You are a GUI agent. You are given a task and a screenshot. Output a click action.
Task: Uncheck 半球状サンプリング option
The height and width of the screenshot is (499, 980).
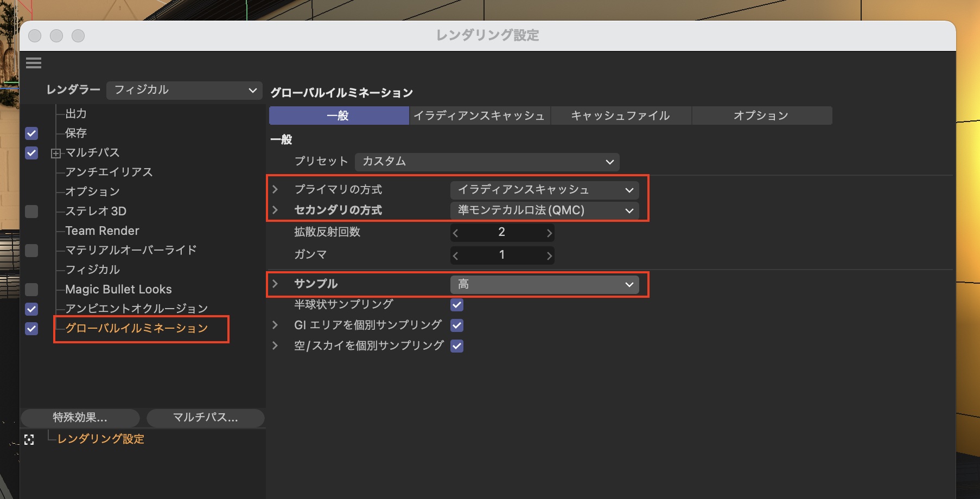click(457, 305)
